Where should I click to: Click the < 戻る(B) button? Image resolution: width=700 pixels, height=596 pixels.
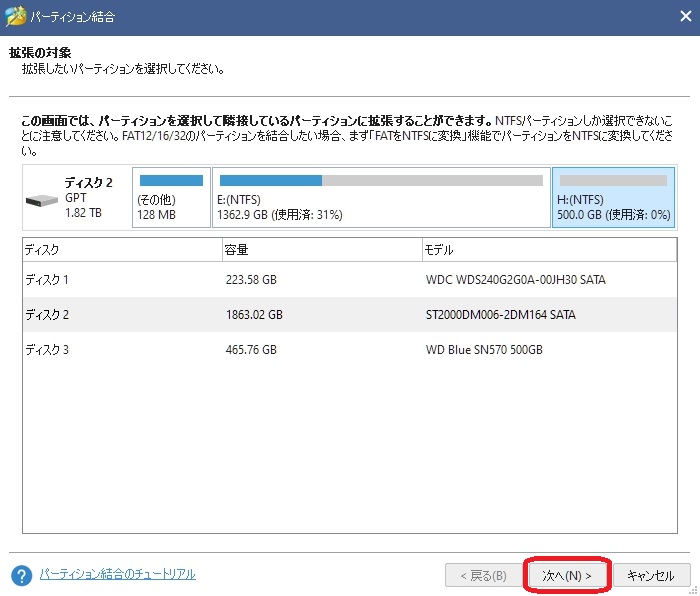point(483,575)
